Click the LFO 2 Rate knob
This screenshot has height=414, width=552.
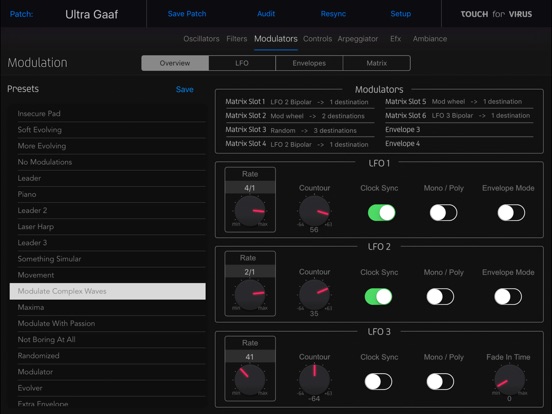(x=250, y=295)
